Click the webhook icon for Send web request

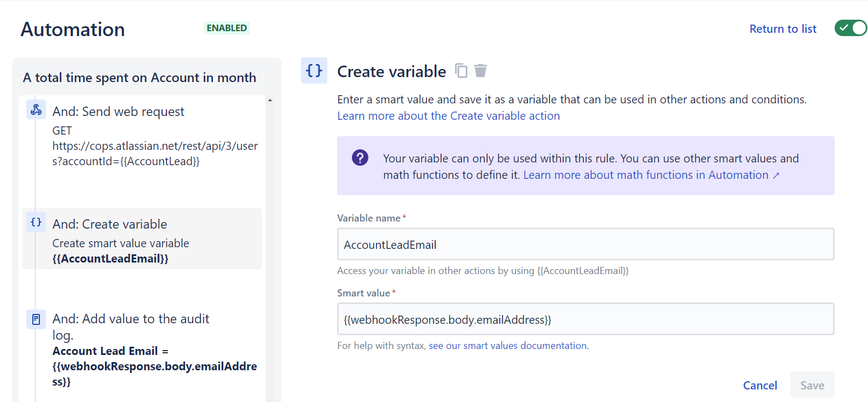[x=36, y=110]
